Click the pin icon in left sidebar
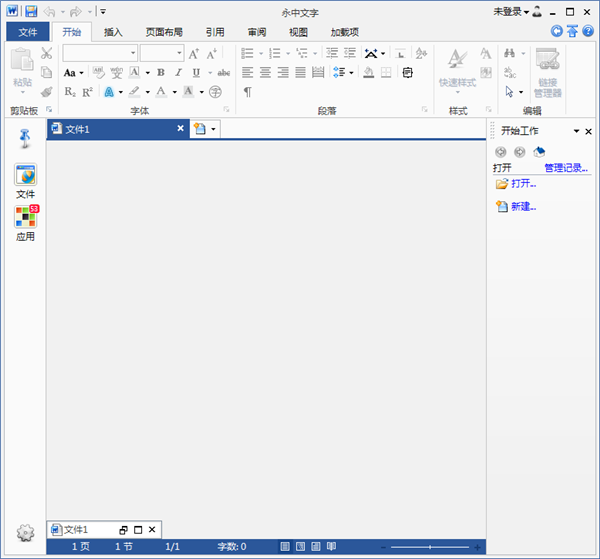Viewport: 600px width, 559px height. 25,139
